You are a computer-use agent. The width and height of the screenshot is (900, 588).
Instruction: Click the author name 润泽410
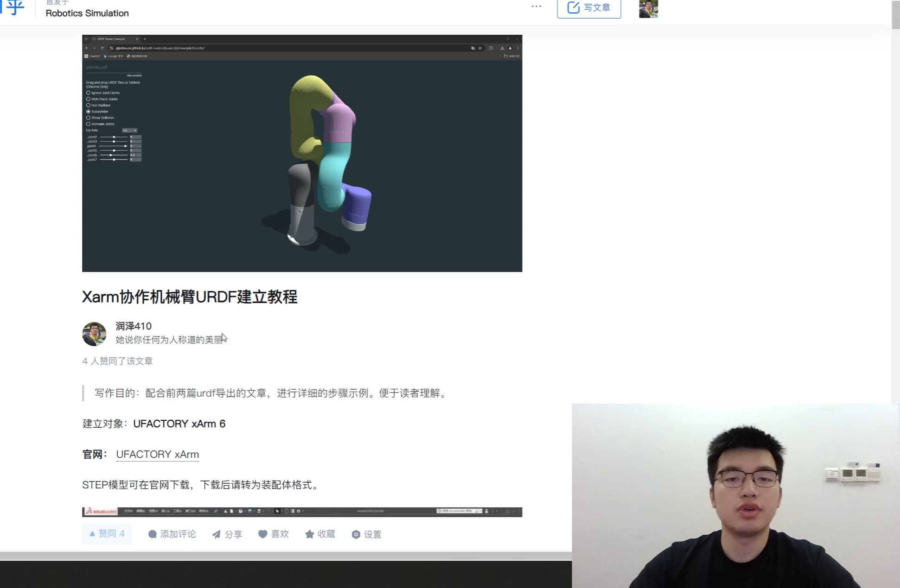(x=134, y=326)
